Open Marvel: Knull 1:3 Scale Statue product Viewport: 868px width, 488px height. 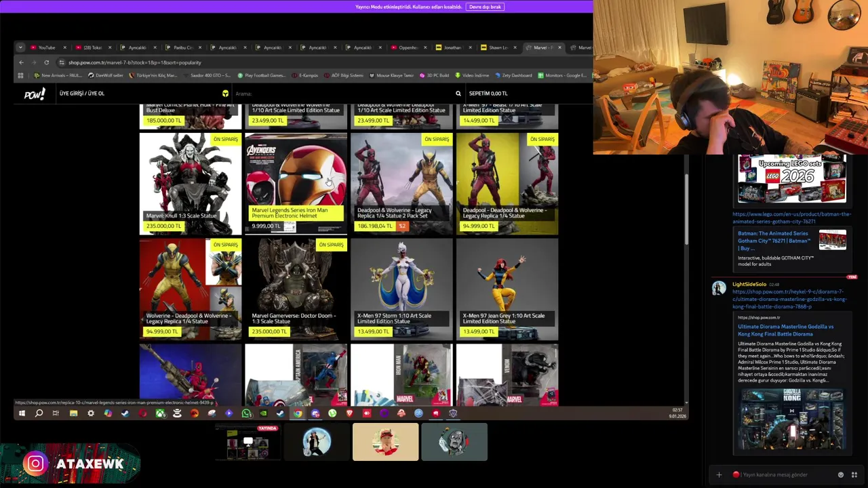click(x=191, y=184)
